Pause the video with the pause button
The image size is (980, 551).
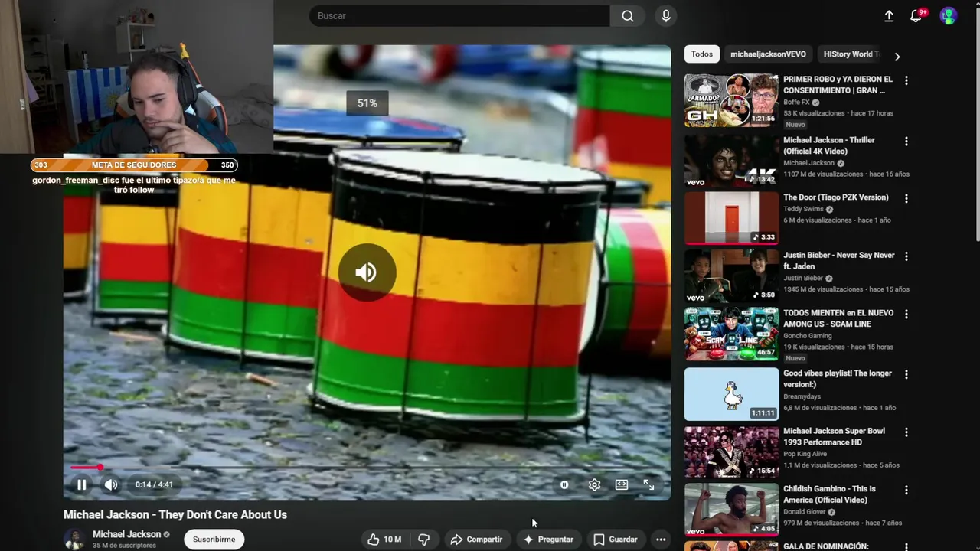[81, 484]
